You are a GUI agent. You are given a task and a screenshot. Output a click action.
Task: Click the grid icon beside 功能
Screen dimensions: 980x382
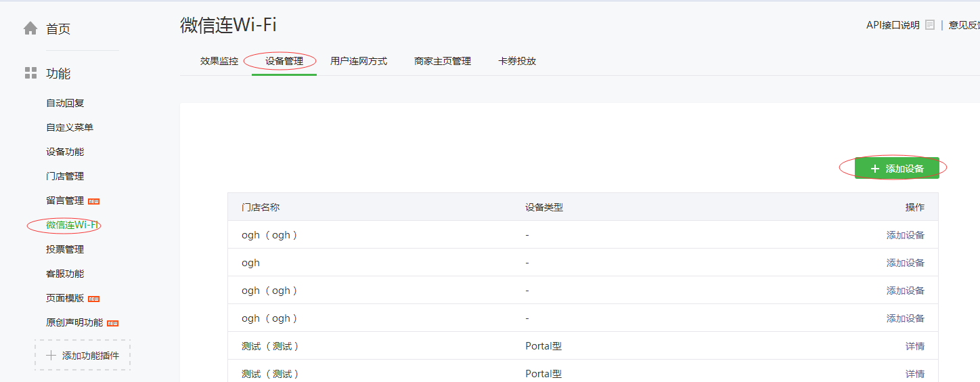click(x=30, y=73)
